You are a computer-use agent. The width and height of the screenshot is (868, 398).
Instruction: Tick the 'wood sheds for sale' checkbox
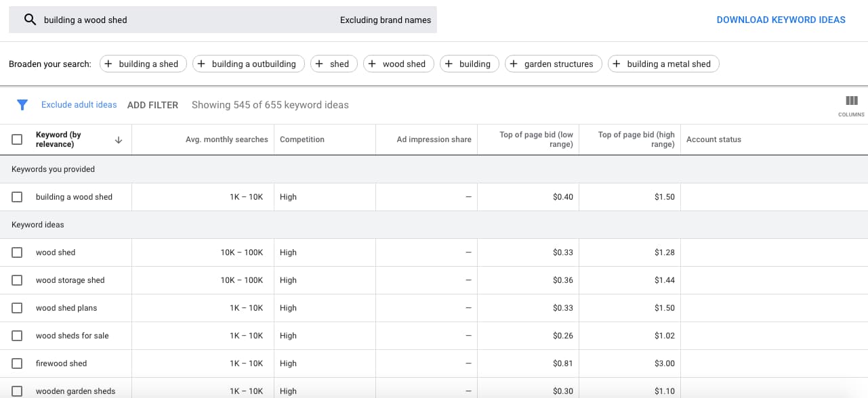[x=17, y=336]
